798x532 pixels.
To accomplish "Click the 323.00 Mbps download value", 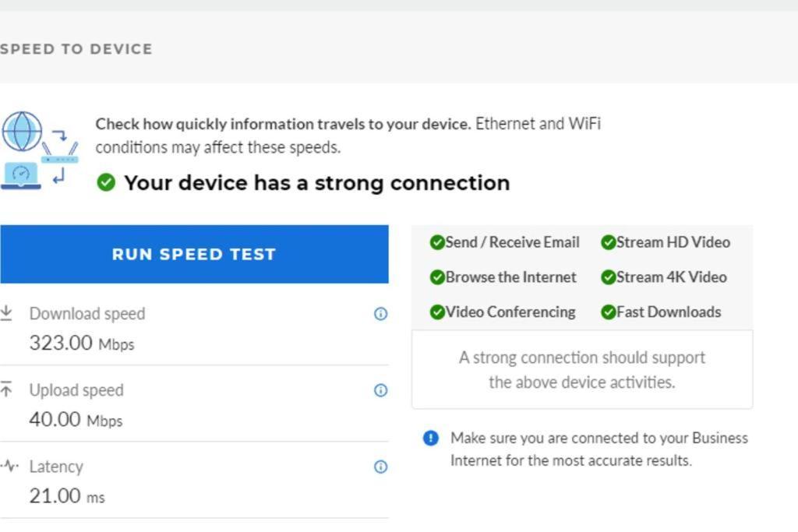I will (81, 343).
